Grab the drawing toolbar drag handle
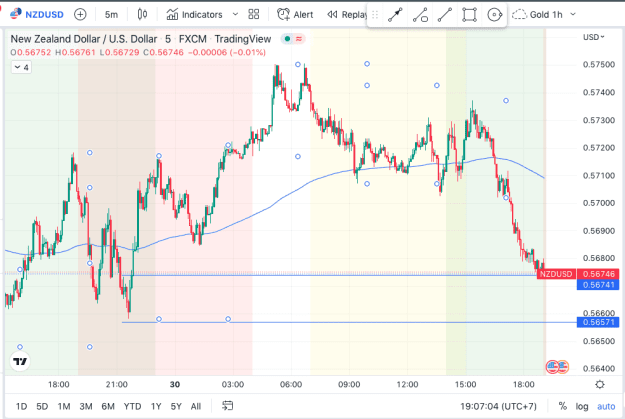This screenshot has width=625, height=419. click(375, 15)
